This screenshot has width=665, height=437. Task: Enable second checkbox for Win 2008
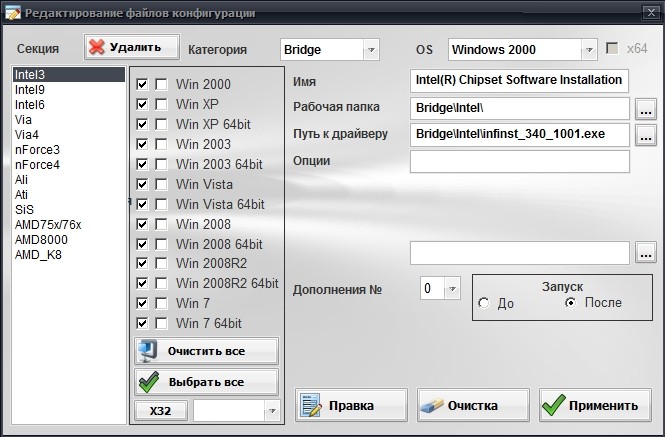161,224
